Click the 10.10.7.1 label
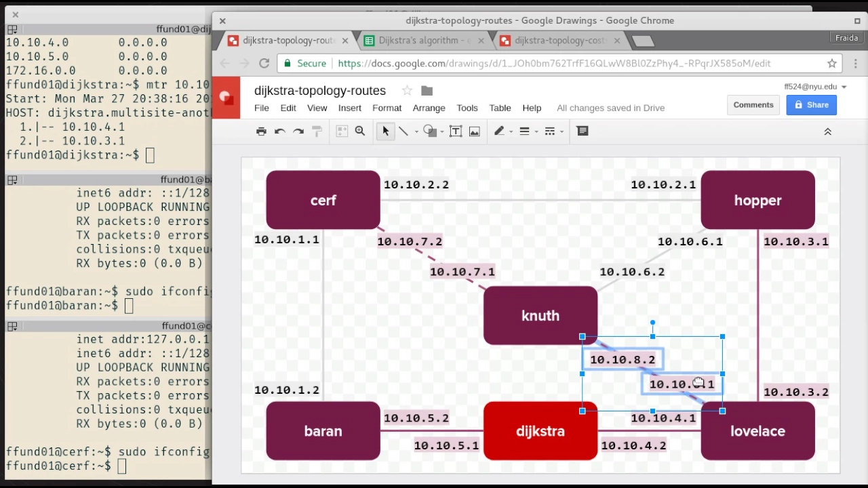This screenshot has width=868, height=488. [x=462, y=272]
